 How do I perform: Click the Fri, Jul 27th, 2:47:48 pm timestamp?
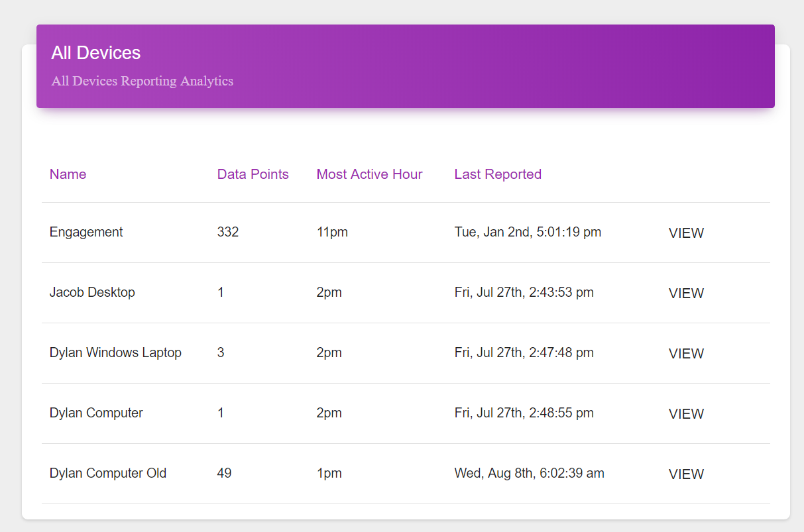pos(524,352)
